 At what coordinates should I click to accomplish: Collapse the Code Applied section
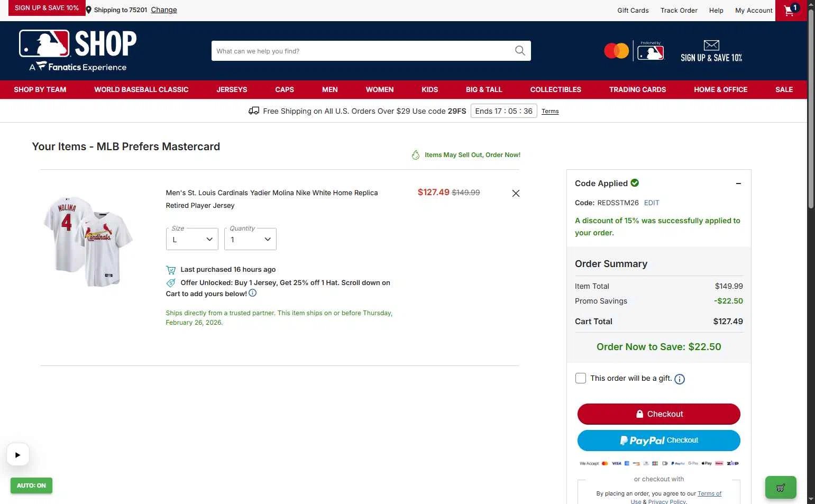(738, 184)
